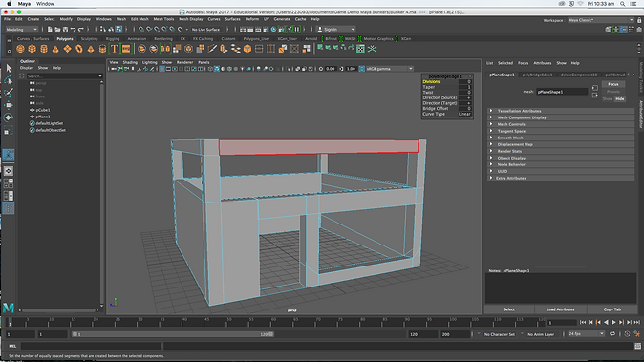Toggle the pause IPR render icon
This screenshot has height=362, width=644.
(x=297, y=30)
